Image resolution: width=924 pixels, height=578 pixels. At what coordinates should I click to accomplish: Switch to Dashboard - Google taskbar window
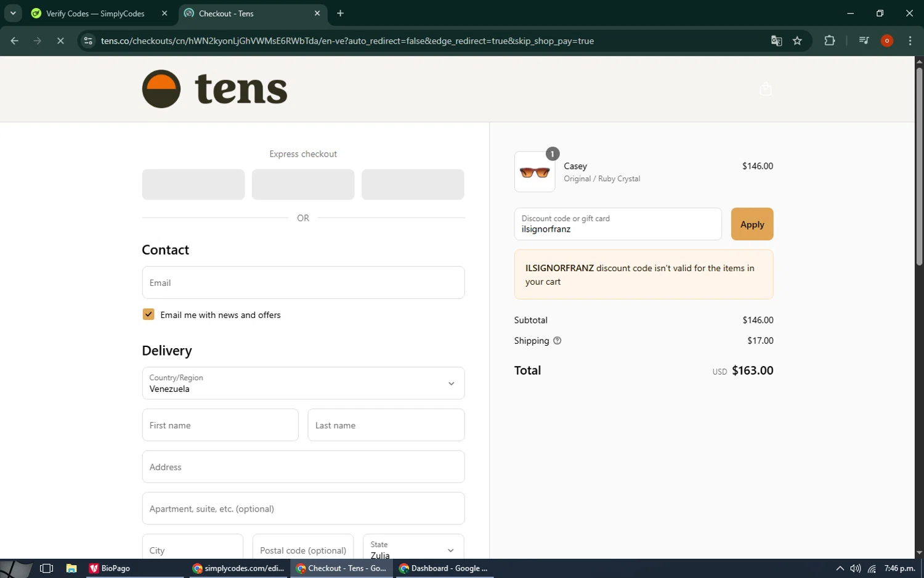(444, 569)
